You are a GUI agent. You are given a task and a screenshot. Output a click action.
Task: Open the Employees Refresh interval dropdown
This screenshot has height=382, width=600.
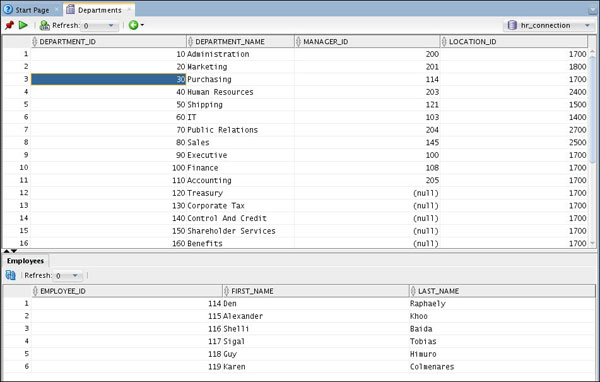[75, 276]
